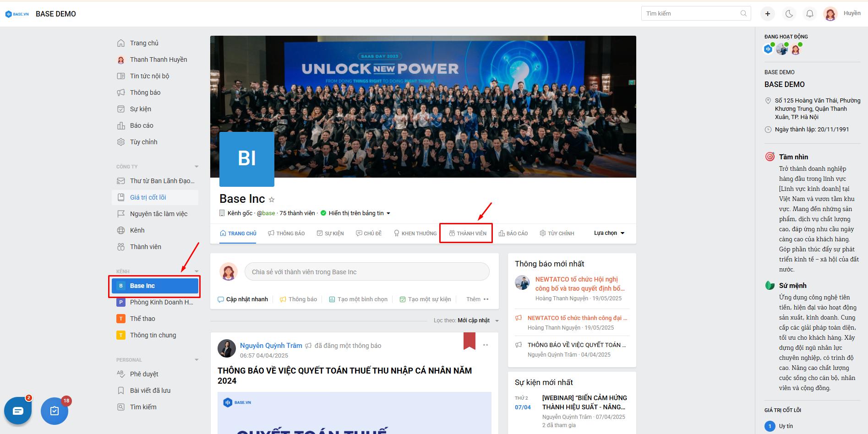Open Bài viết đã lưu
The width and height of the screenshot is (868, 434).
click(150, 391)
